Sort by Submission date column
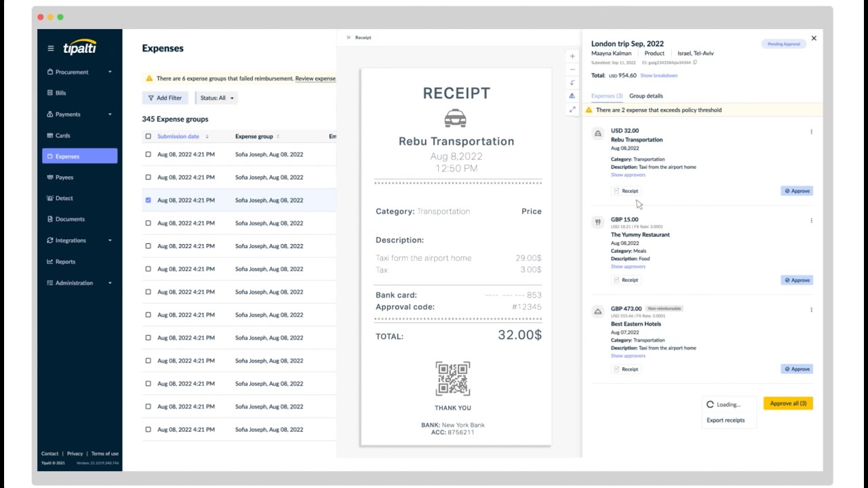This screenshot has height=488, width=868. tap(183, 136)
